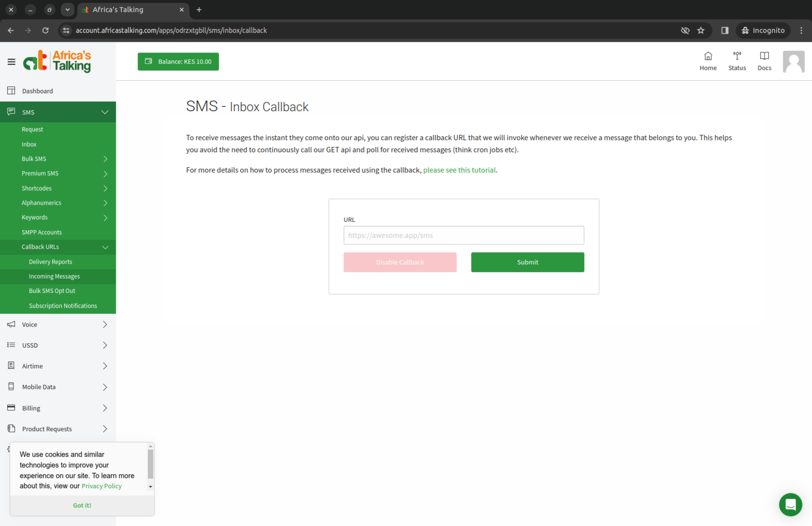Expand the Voice menu chevron
Image resolution: width=812 pixels, height=526 pixels.
(105, 325)
